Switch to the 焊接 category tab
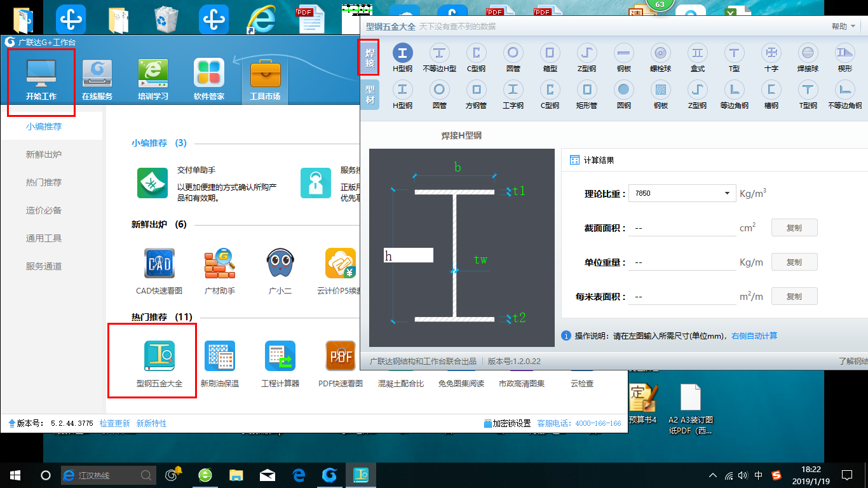Viewport: 868px width, 488px height. (370, 57)
